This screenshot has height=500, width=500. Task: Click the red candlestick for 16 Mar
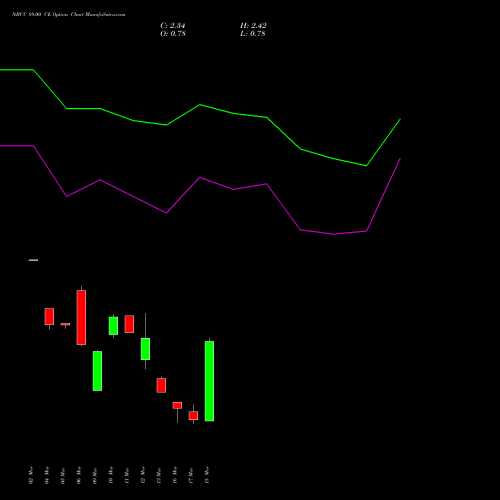(177, 405)
